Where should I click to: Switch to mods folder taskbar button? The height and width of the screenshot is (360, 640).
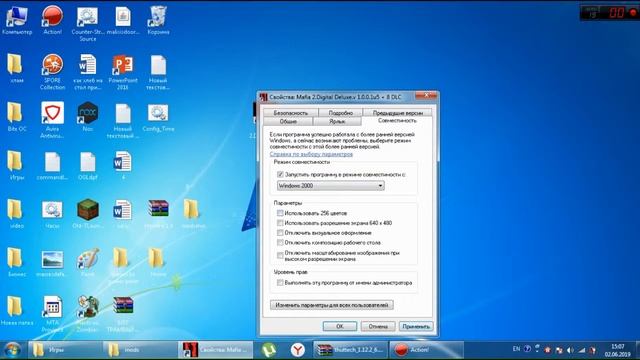click(x=140, y=350)
